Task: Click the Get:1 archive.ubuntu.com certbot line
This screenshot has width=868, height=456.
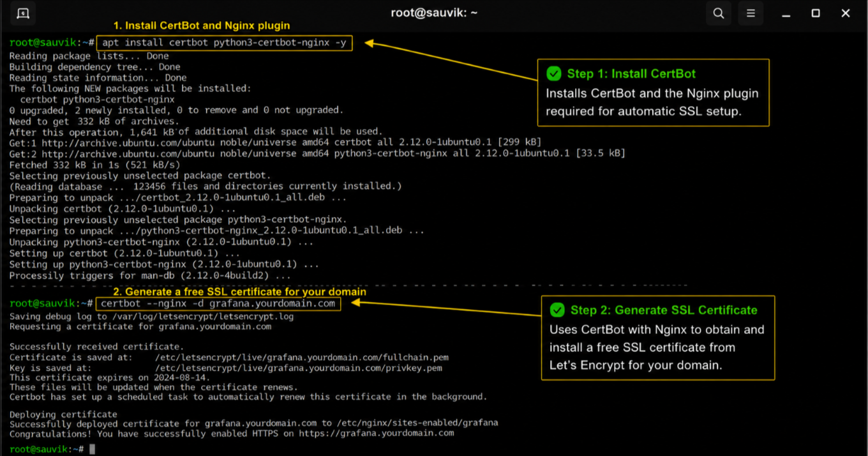Action: pyautogui.click(x=276, y=142)
